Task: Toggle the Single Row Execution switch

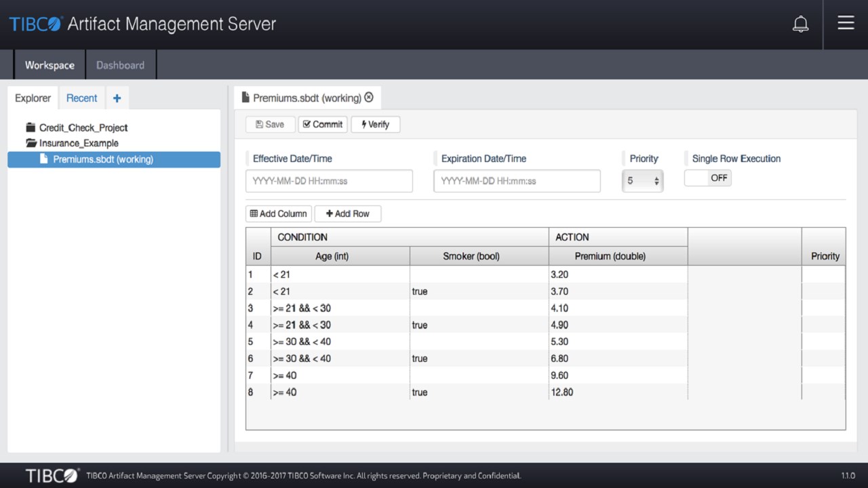Action: point(707,178)
